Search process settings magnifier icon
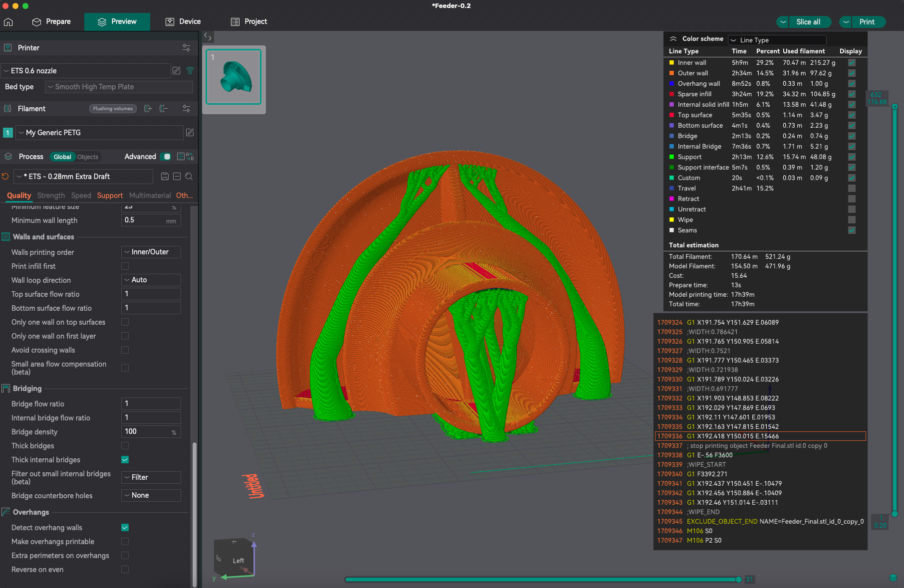This screenshot has height=588, width=904. pos(189,177)
